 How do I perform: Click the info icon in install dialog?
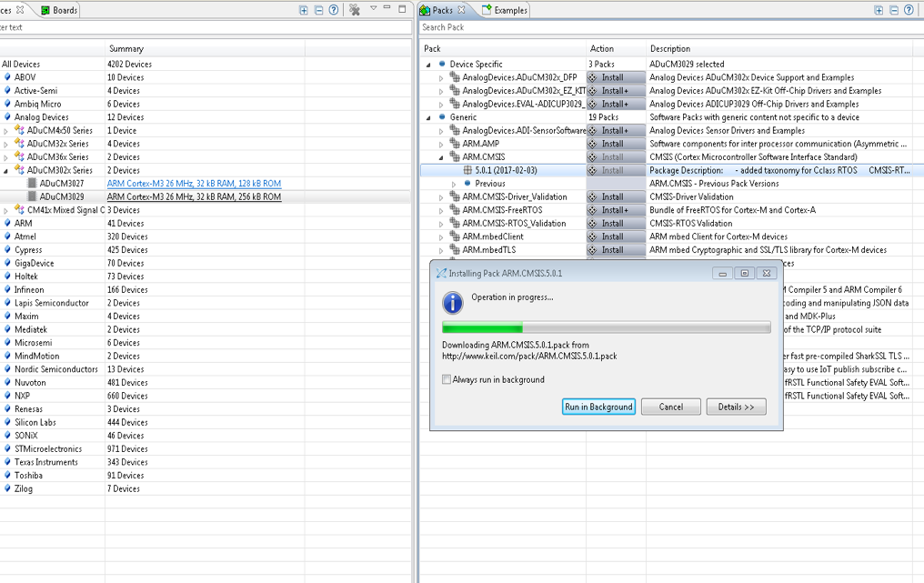[x=453, y=302]
